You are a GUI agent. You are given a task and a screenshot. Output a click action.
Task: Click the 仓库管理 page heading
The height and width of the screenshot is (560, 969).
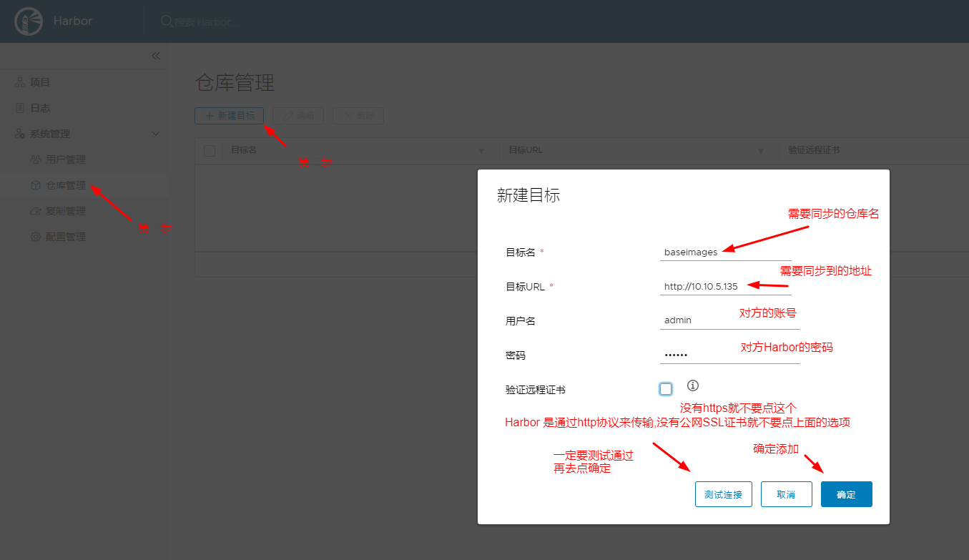click(x=235, y=82)
